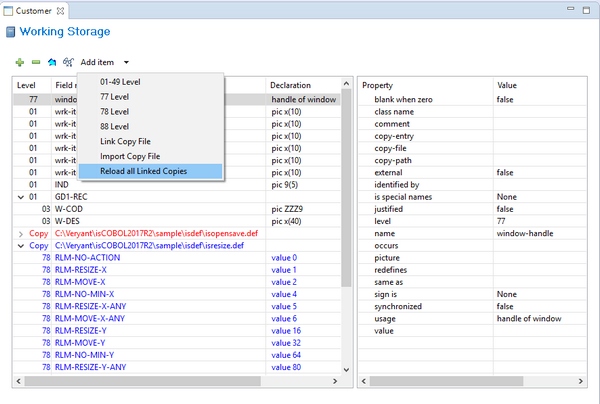Collapse the 01 GD1-REC group
This screenshot has height=404, width=600.
coord(20,197)
